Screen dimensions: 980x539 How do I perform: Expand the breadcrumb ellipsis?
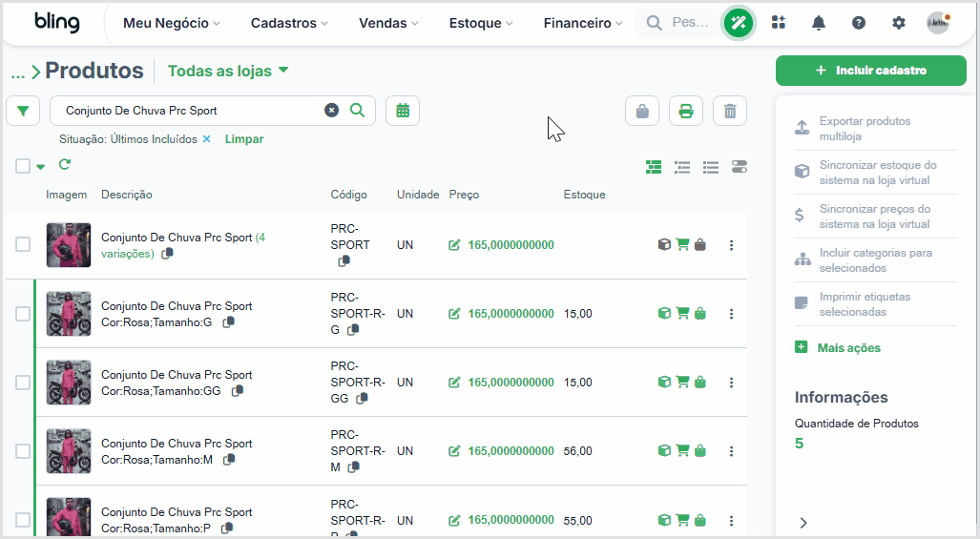pyautogui.click(x=17, y=74)
